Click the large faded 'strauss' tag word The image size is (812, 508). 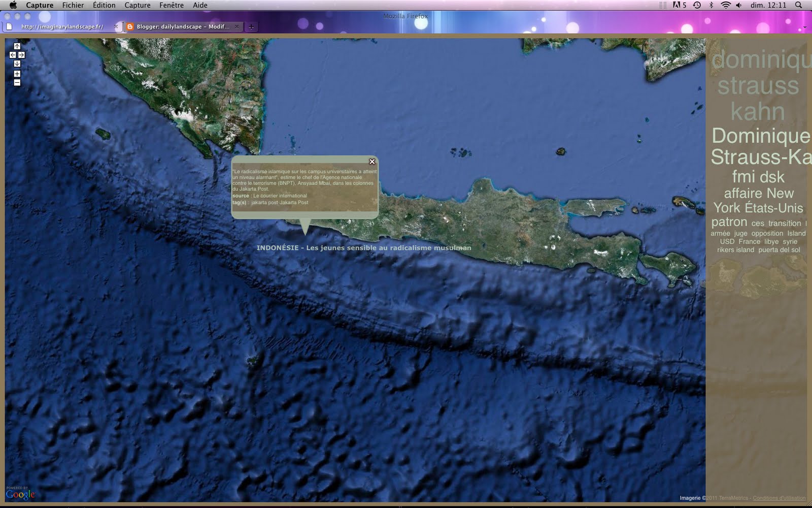(x=758, y=85)
